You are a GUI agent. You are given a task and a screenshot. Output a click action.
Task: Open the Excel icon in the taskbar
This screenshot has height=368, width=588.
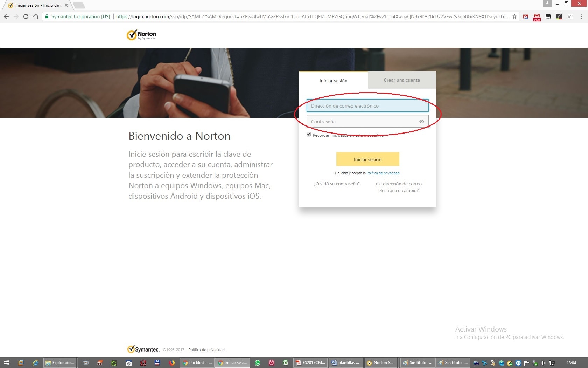tap(286, 363)
